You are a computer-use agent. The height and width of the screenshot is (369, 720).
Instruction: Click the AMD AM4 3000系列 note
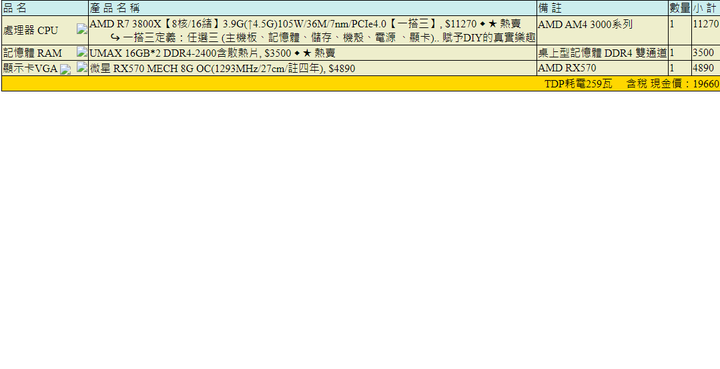585,24
